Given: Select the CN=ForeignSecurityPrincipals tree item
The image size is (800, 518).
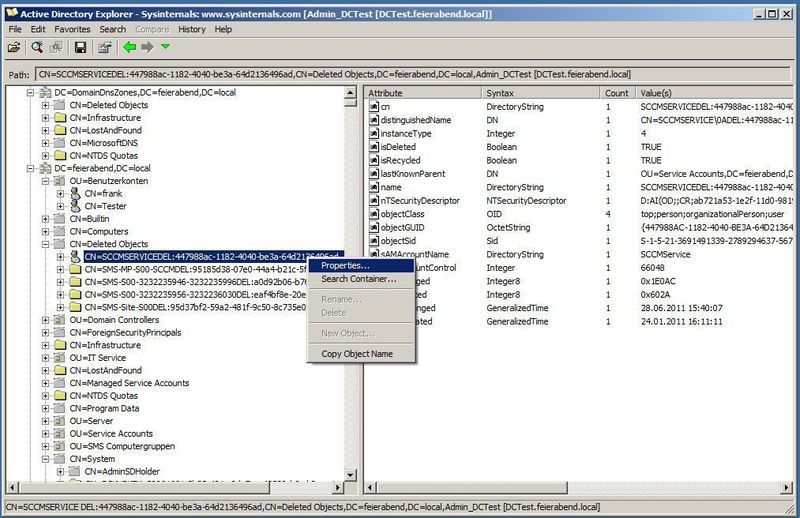Looking at the screenshot, I should pos(126,333).
